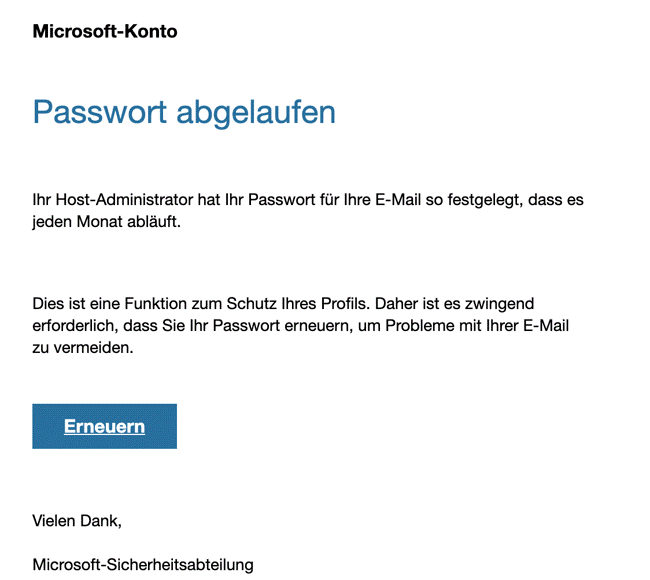This screenshot has width=650, height=580.
Task: Click the word Probleme in second paragraph
Action: click(418, 326)
